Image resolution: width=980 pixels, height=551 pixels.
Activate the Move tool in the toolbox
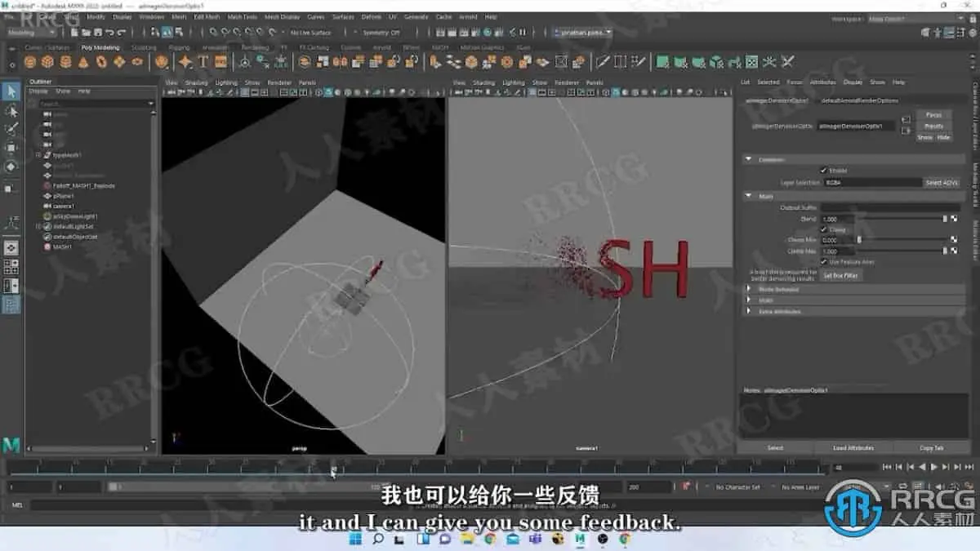click(11, 148)
